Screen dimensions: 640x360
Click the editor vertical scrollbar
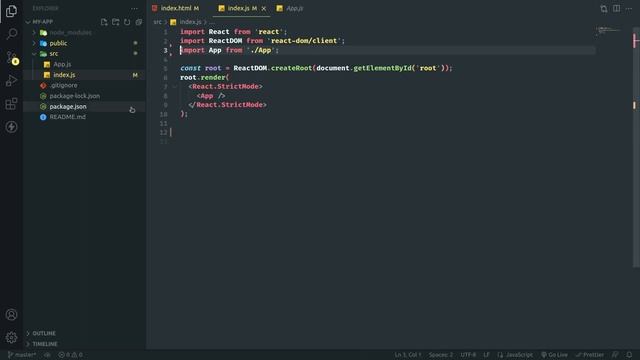point(636,147)
